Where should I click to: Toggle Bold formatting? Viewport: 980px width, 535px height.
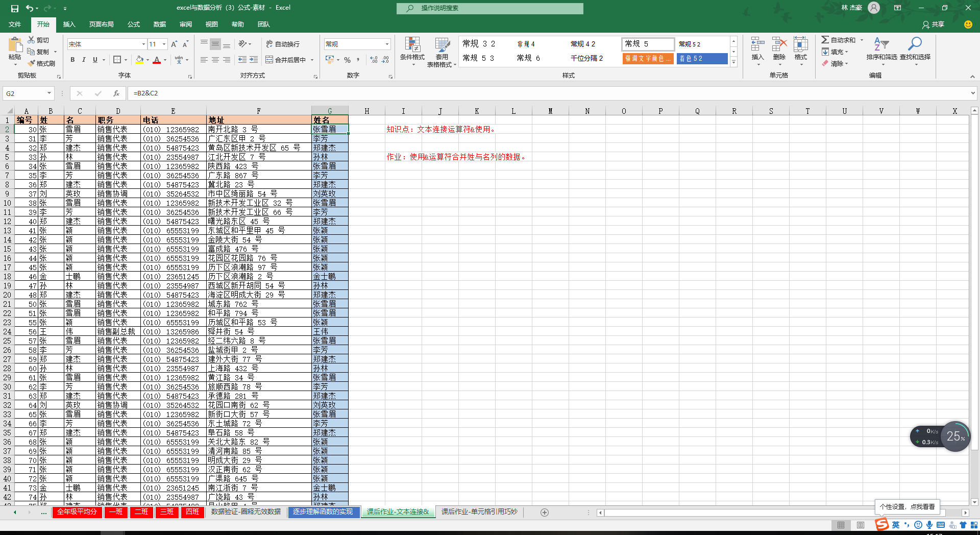pyautogui.click(x=72, y=60)
